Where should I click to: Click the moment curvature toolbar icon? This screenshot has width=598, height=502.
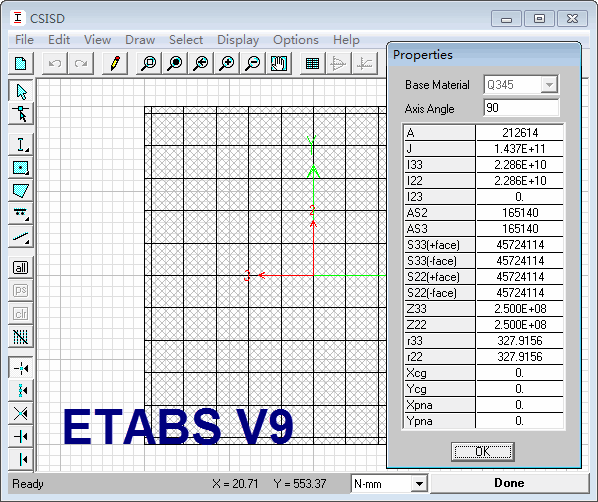[x=364, y=63]
